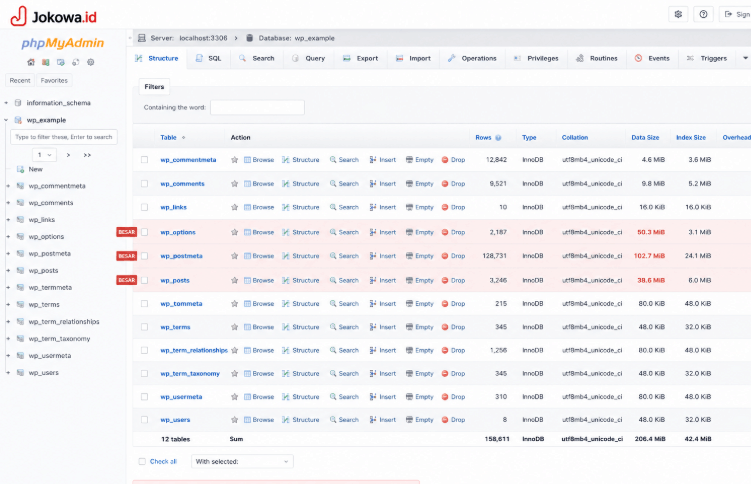Check the wp_terms row checkbox
751x484 pixels.
[x=144, y=327]
